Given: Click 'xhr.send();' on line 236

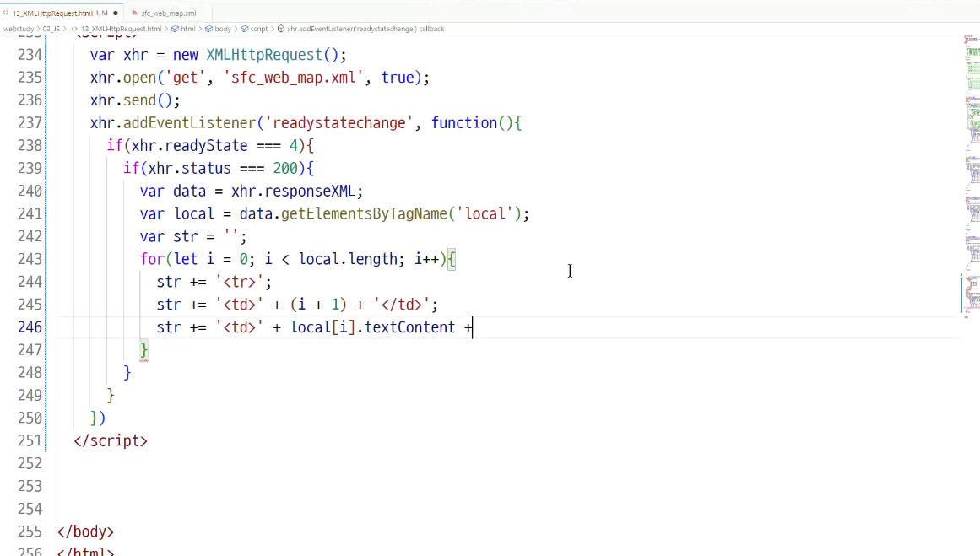Looking at the screenshot, I should [x=135, y=100].
